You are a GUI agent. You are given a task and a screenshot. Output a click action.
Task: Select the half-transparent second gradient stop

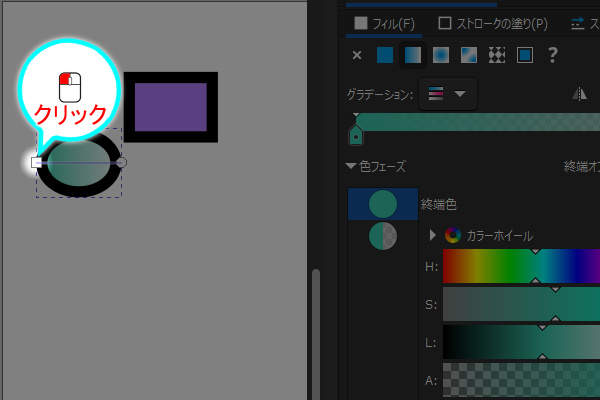pyautogui.click(x=383, y=236)
